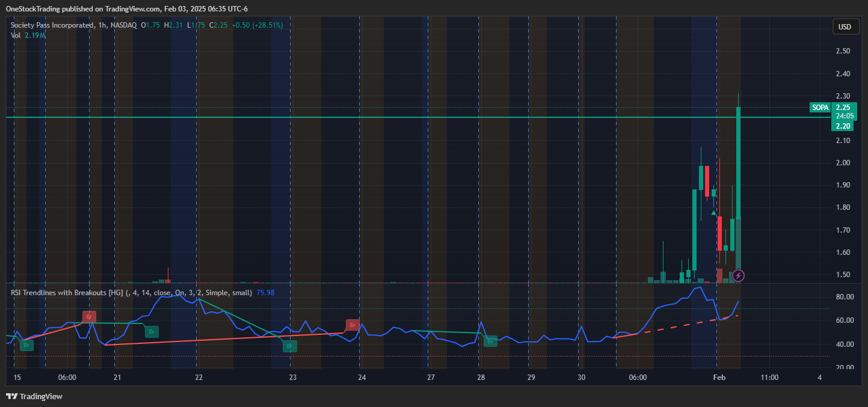Click the green Br label above the 15 date
This screenshot has width=868, height=407.
click(x=26, y=344)
